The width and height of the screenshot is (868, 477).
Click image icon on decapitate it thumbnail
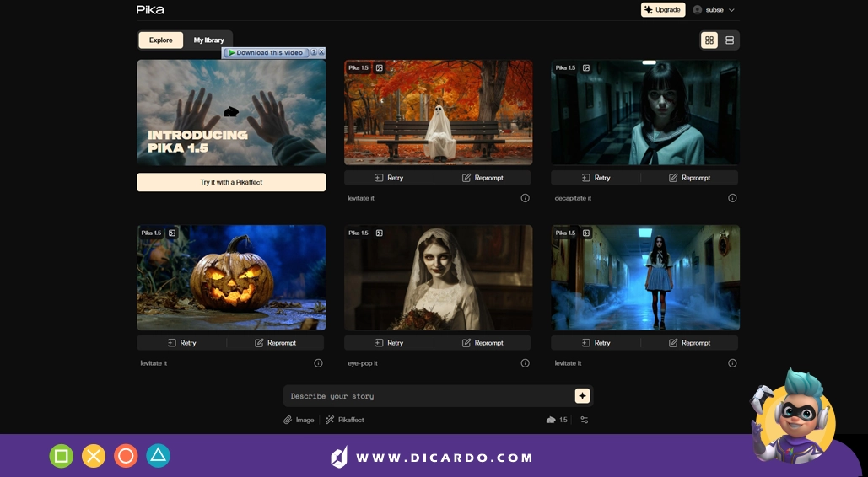tap(586, 68)
